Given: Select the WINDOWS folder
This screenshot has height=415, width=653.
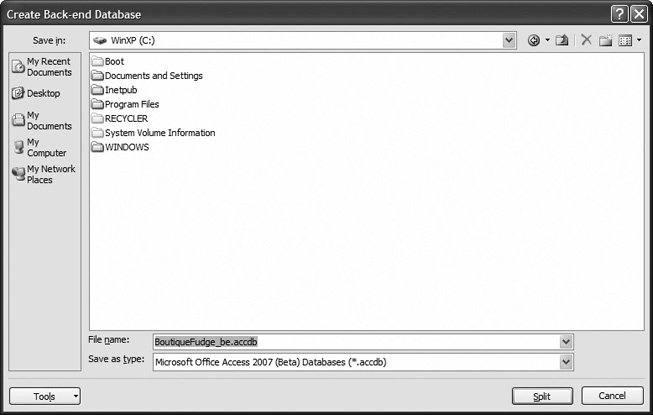Looking at the screenshot, I should click(x=121, y=147).
